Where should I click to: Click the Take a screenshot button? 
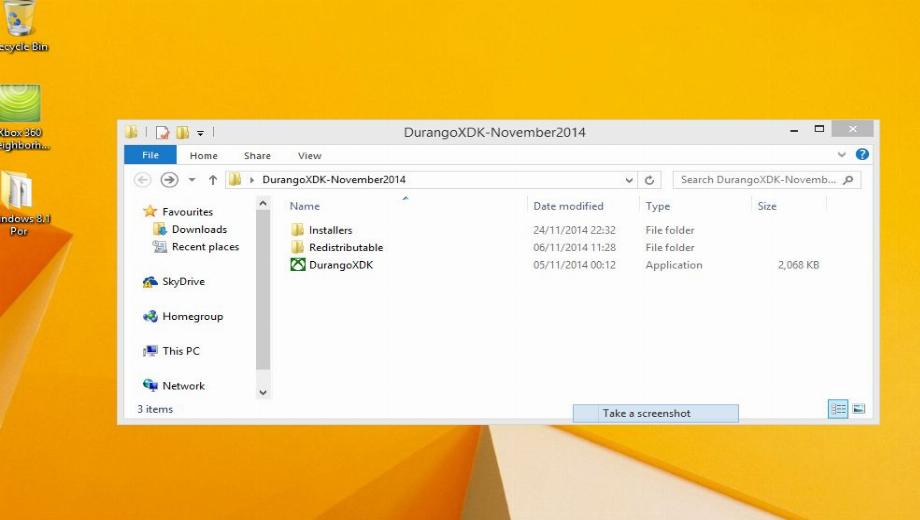click(655, 413)
